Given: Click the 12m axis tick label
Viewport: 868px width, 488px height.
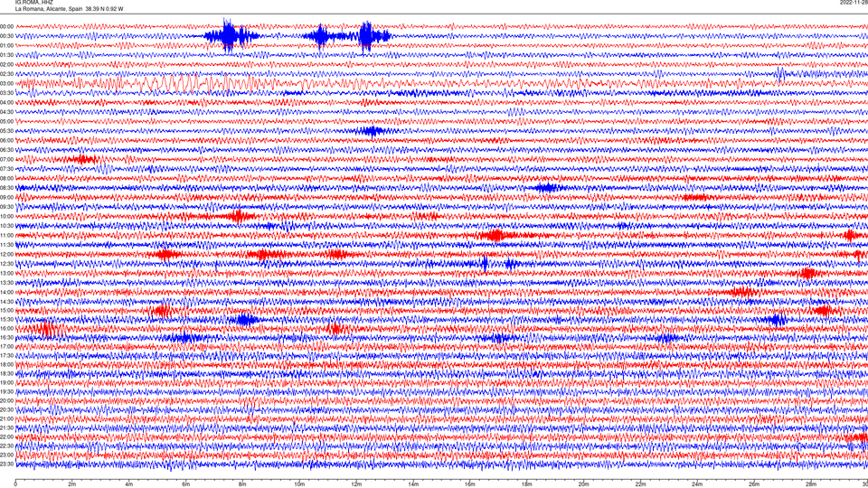Looking at the screenshot, I should 356,484.
